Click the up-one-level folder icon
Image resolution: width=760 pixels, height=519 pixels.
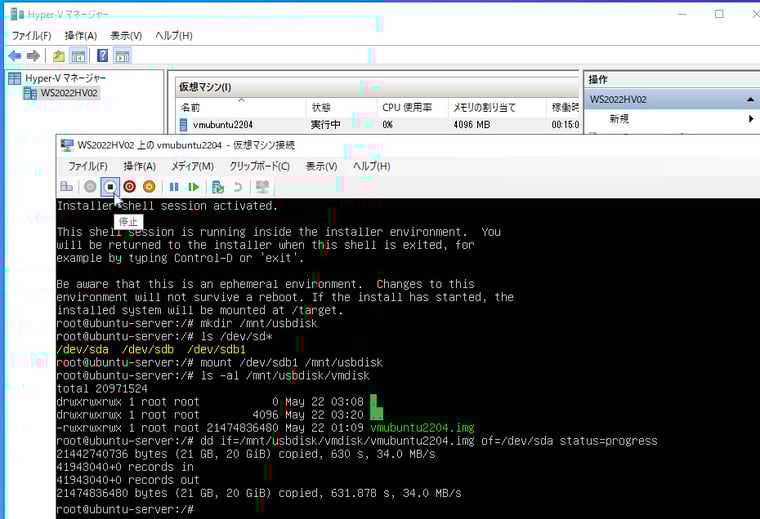(x=59, y=56)
